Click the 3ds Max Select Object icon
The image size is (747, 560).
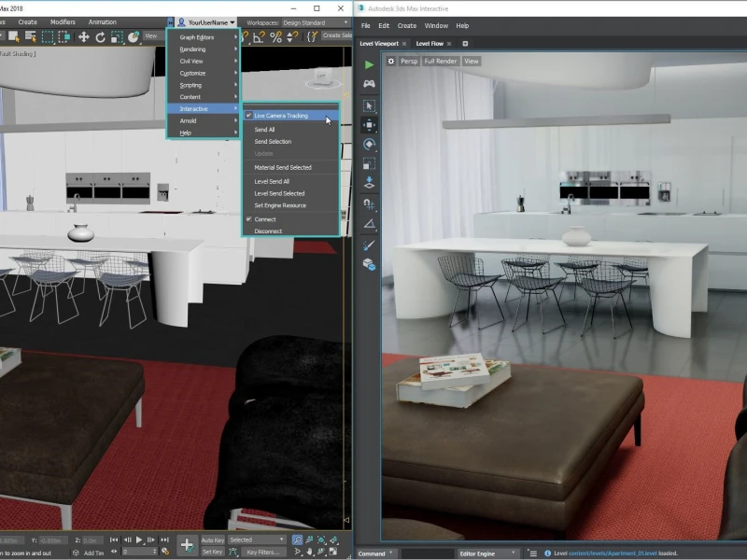13,36
